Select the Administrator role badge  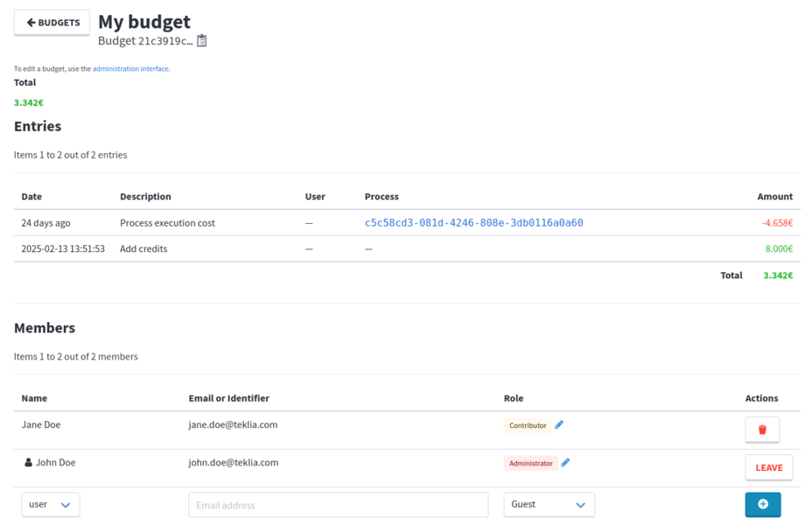pyautogui.click(x=530, y=463)
